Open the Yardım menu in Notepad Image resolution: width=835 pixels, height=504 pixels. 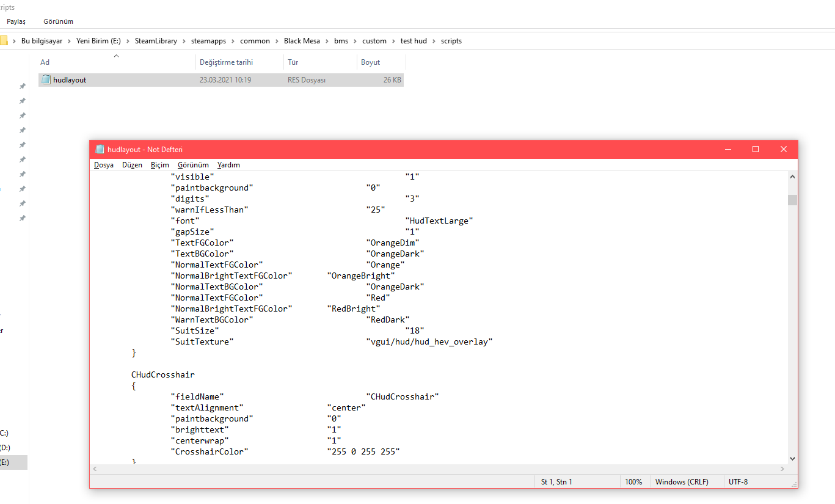pos(228,165)
